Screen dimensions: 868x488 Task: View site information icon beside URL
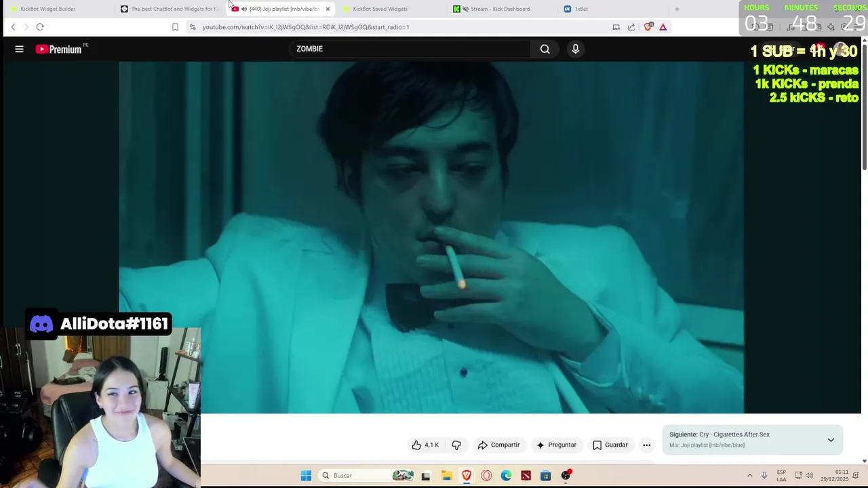193,27
